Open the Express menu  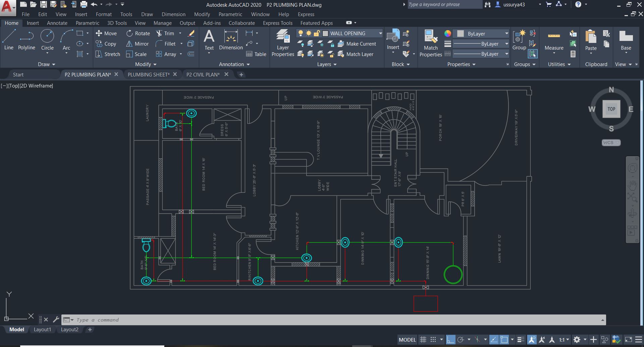tap(306, 14)
